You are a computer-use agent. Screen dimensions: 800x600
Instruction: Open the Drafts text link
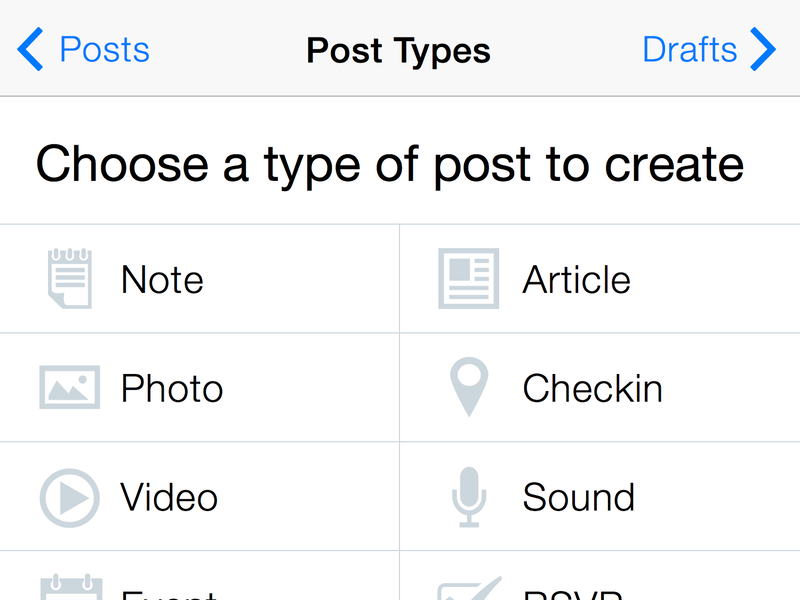(690, 50)
